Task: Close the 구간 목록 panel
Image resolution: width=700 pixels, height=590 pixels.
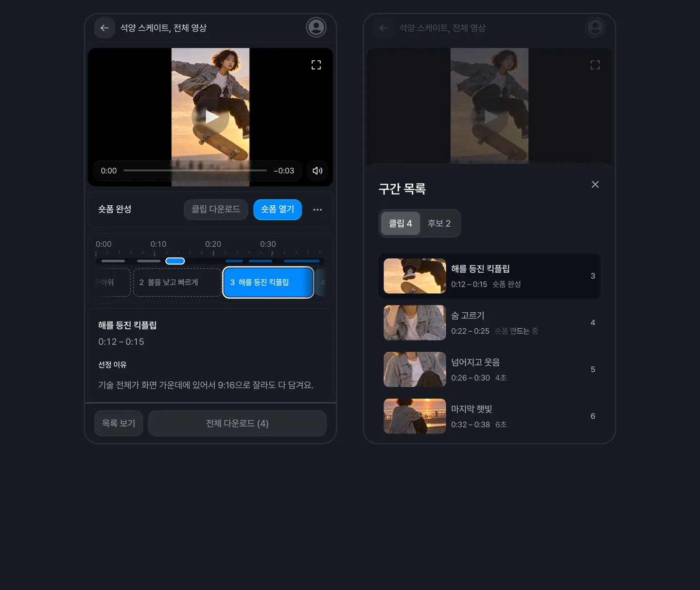Action: point(595,184)
